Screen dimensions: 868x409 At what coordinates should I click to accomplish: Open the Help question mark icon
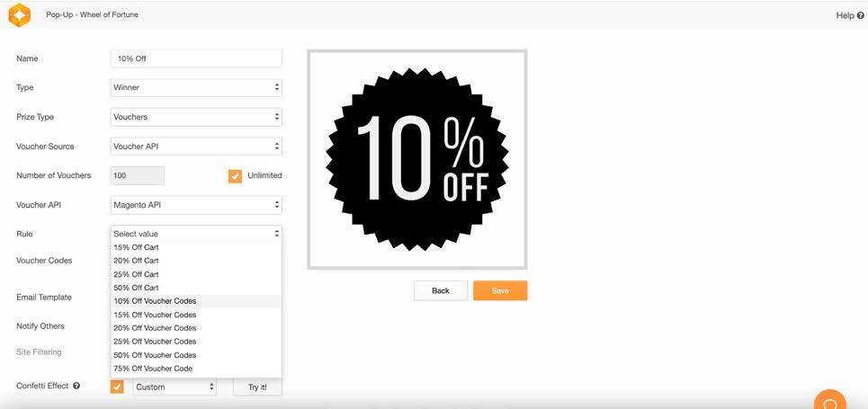pyautogui.click(x=860, y=15)
